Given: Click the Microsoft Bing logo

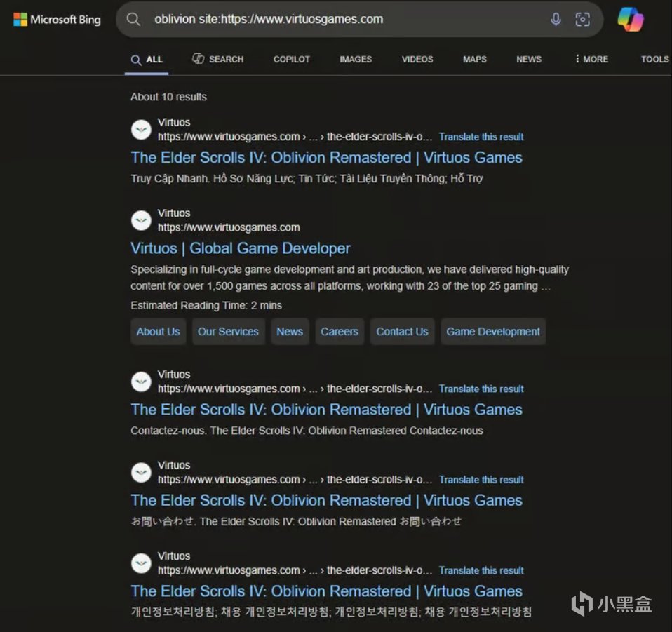Looking at the screenshot, I should (57, 20).
